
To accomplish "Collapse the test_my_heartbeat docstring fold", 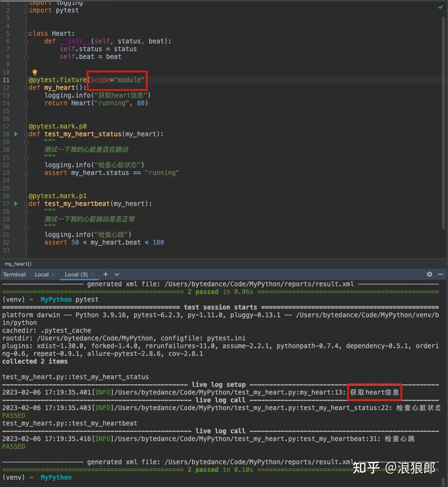I will point(26,211).
